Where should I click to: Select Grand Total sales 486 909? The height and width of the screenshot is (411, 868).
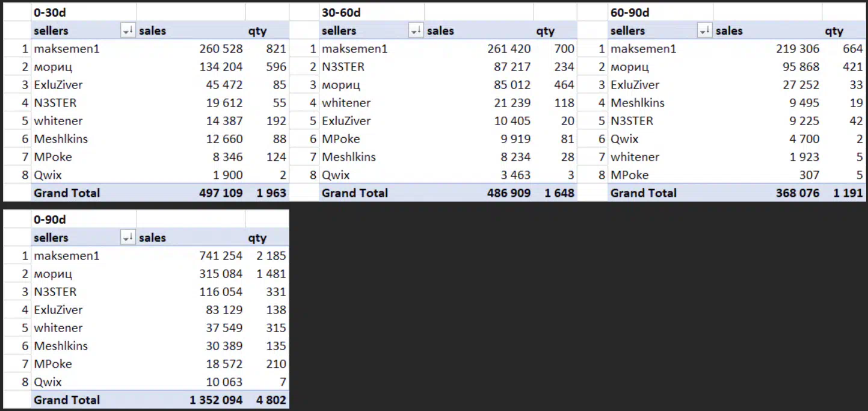(509, 193)
